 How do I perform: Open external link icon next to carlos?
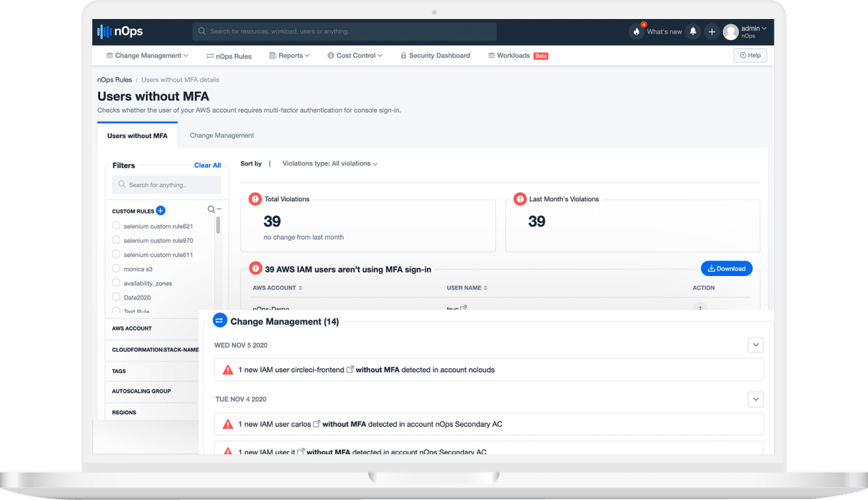click(317, 423)
